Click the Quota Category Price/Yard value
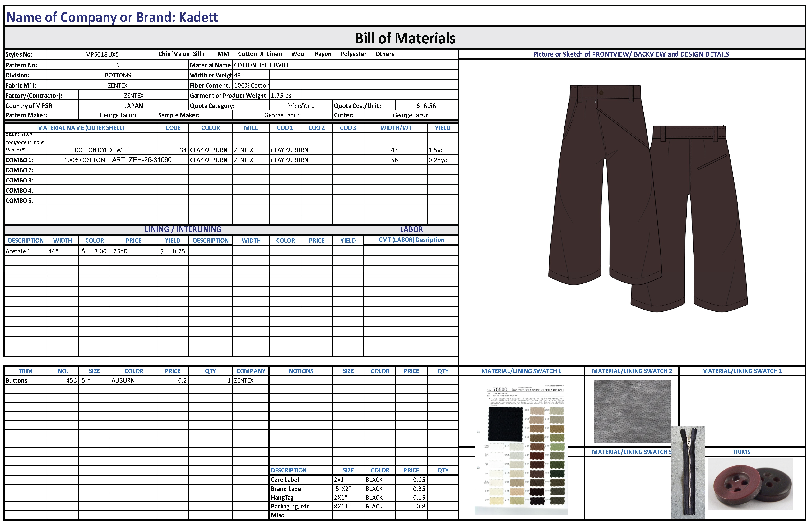Screen dimensions: 812x524 pyautogui.click(x=301, y=106)
